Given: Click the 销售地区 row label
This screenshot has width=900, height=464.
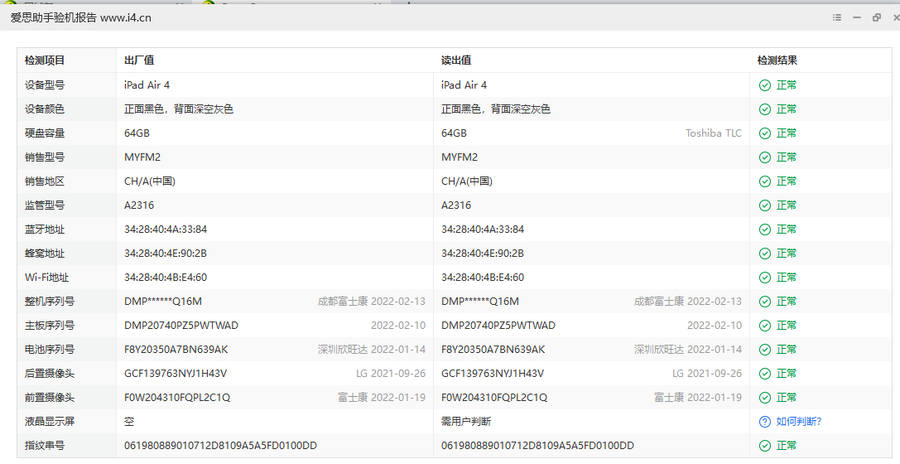Looking at the screenshot, I should pyautogui.click(x=45, y=181).
